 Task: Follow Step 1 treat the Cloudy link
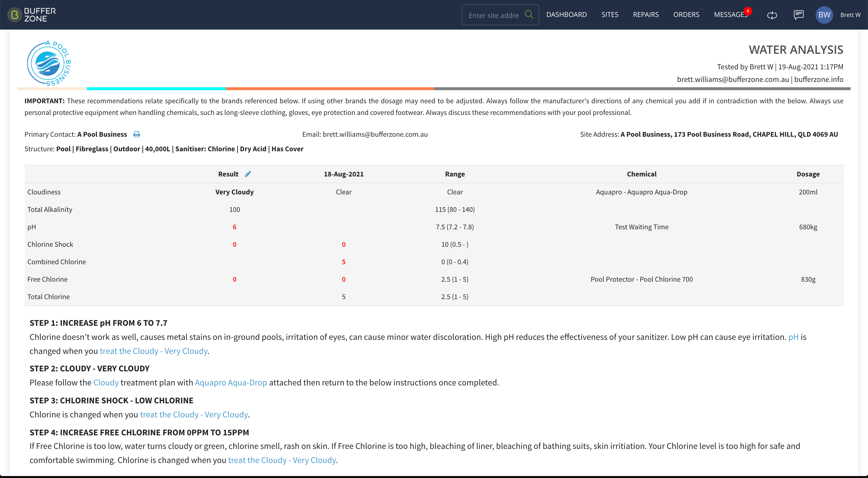click(154, 351)
